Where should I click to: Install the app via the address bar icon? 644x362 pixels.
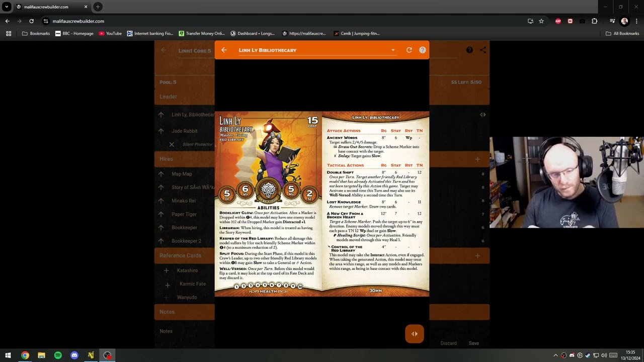530,21
